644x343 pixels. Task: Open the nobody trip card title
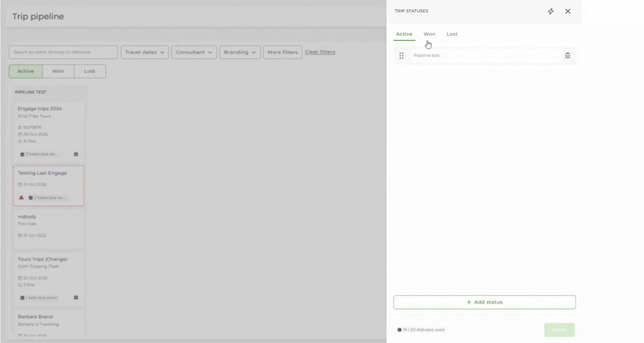[x=27, y=217]
